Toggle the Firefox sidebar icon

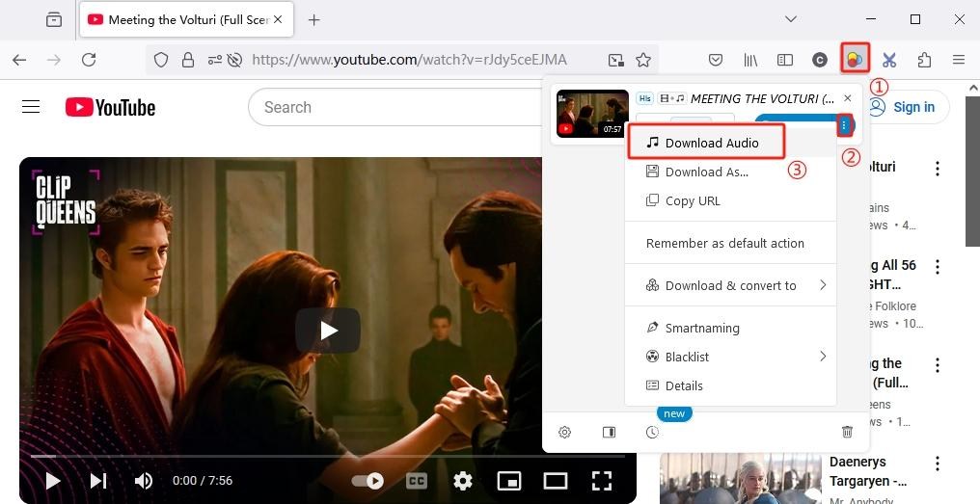(x=785, y=60)
